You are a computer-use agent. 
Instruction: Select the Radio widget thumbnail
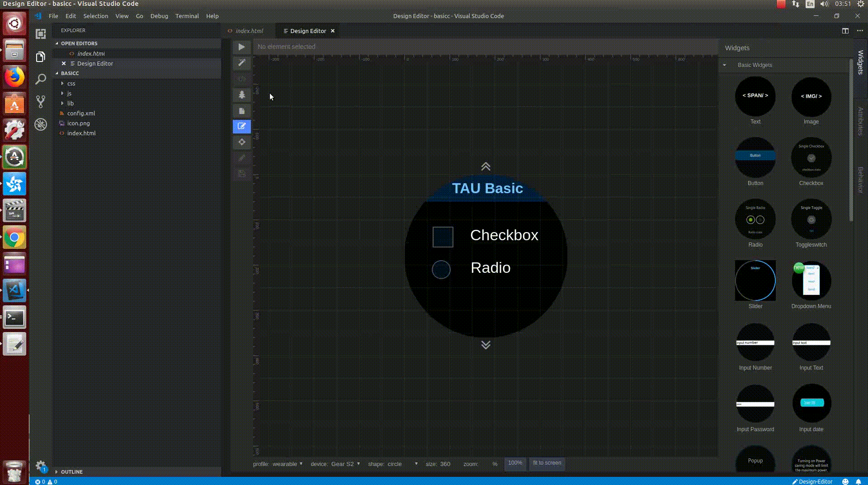pos(755,219)
